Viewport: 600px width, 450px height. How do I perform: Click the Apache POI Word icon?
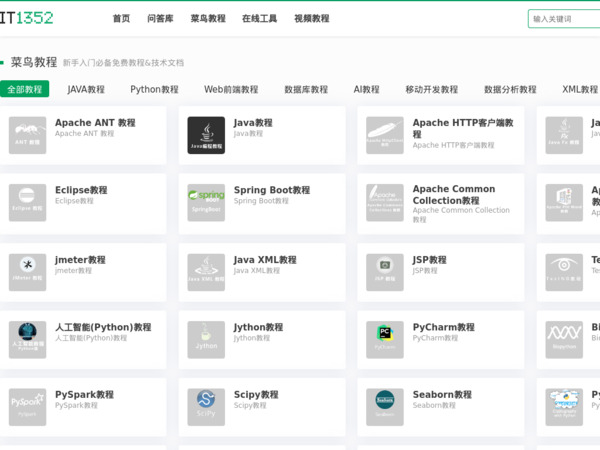[x=564, y=203]
